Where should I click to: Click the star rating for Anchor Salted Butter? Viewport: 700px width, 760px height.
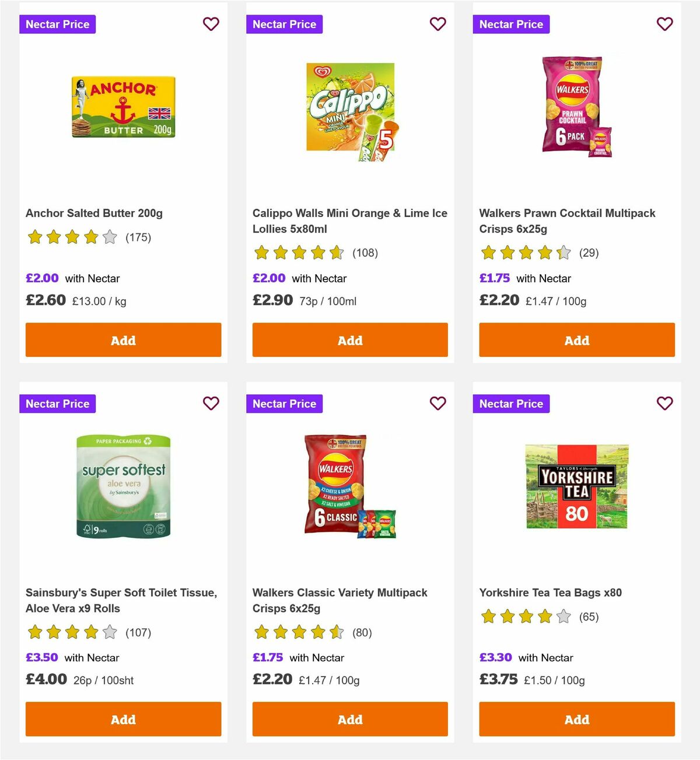pyautogui.click(x=72, y=237)
